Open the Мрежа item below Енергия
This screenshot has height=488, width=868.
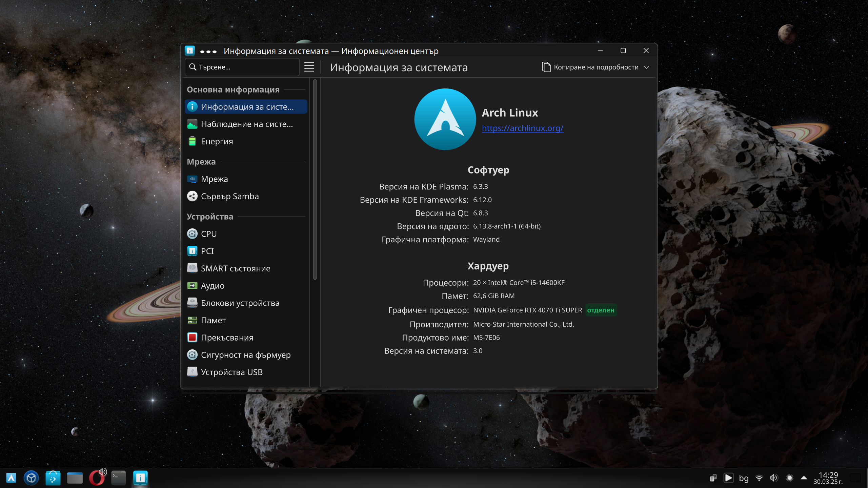pyautogui.click(x=246, y=179)
